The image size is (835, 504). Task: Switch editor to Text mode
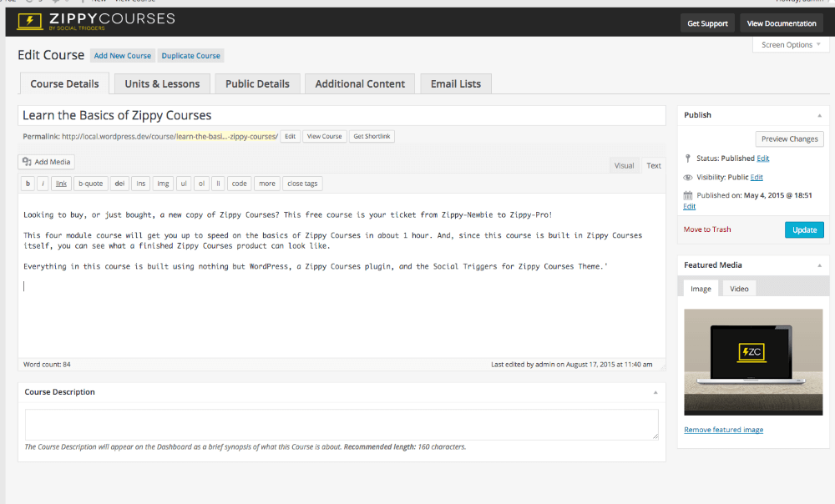click(654, 165)
